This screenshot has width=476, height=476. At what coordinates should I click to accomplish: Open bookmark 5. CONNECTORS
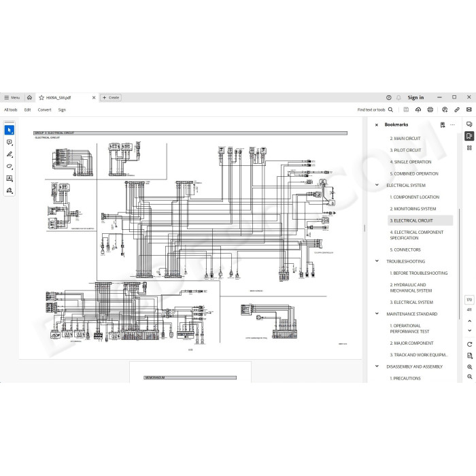[405, 250]
